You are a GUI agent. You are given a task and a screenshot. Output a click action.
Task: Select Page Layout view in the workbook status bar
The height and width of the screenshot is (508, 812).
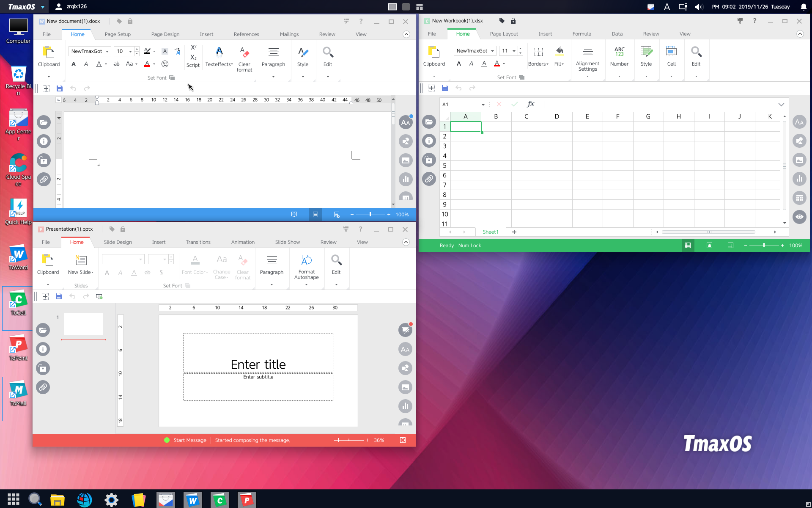click(709, 246)
